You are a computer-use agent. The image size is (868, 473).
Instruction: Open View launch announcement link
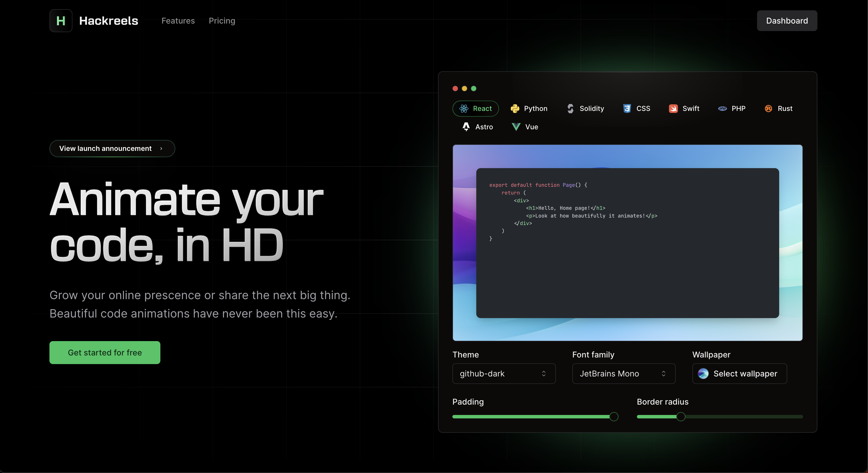pos(112,149)
